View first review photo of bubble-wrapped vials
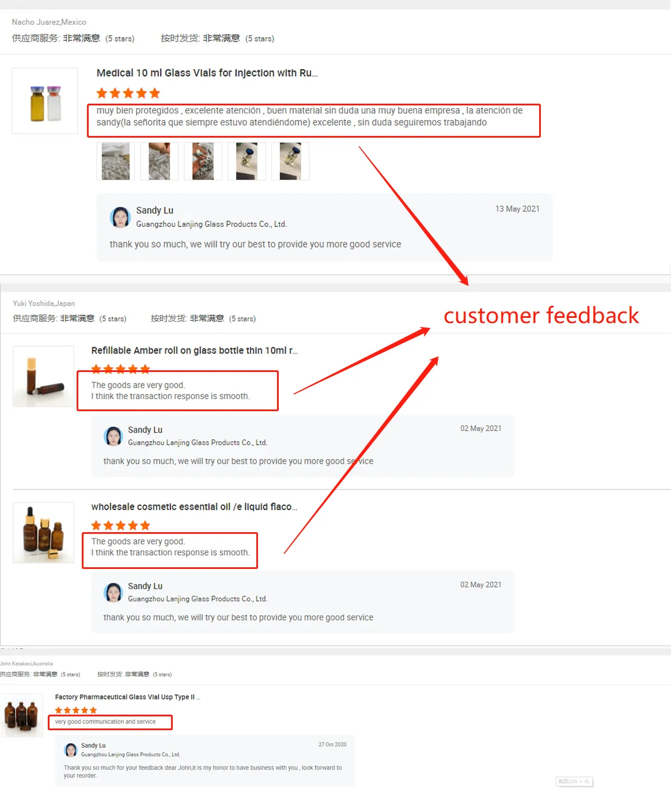 [116, 161]
